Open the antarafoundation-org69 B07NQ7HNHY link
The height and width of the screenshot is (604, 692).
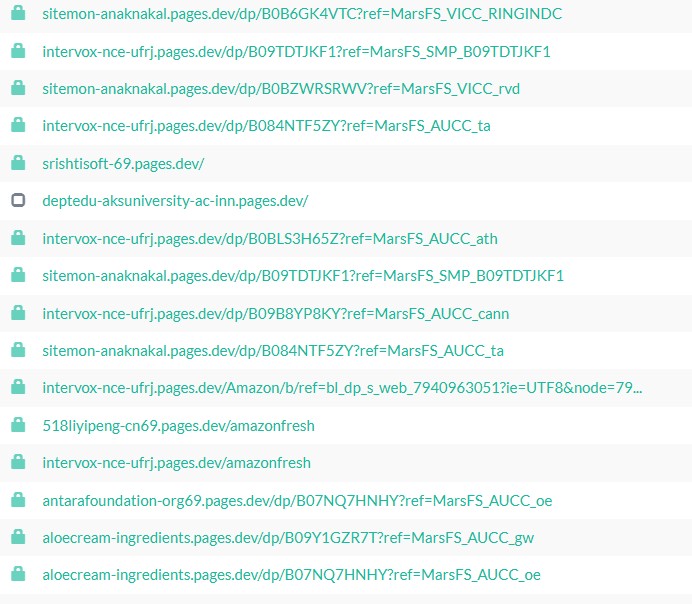coord(297,500)
